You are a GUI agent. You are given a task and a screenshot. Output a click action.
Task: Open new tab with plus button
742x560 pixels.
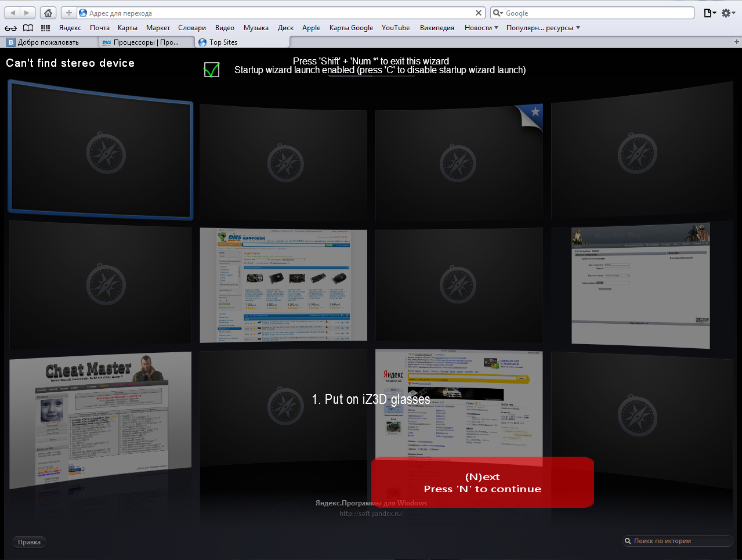click(x=736, y=42)
